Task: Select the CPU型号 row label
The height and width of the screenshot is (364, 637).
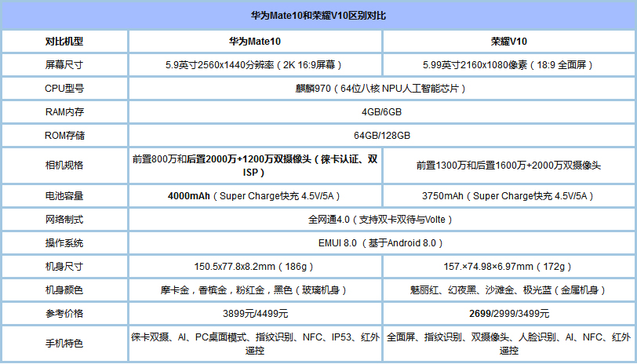Action: 64,89
